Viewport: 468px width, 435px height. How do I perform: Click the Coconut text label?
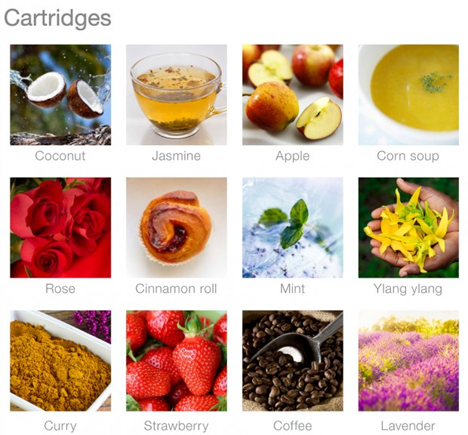click(x=60, y=156)
